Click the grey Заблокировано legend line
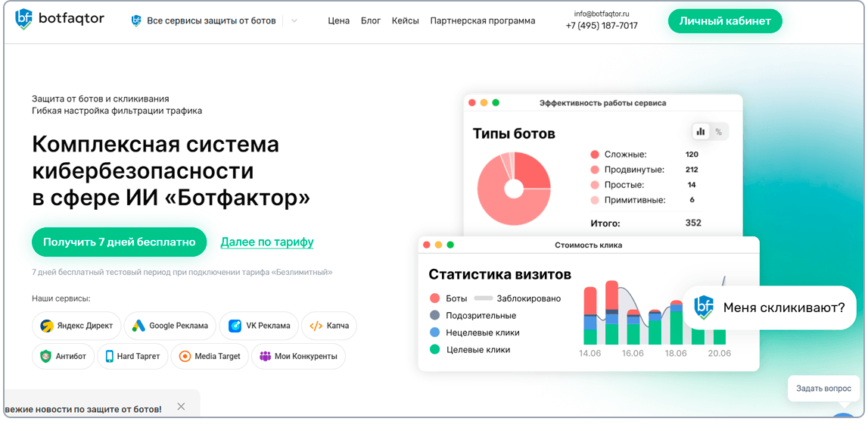The height and width of the screenshot is (431, 868). 484,298
